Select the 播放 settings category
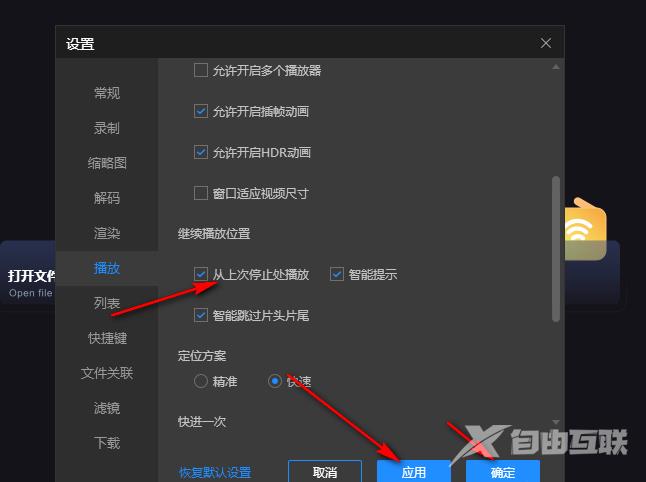The image size is (646, 482). [107, 268]
